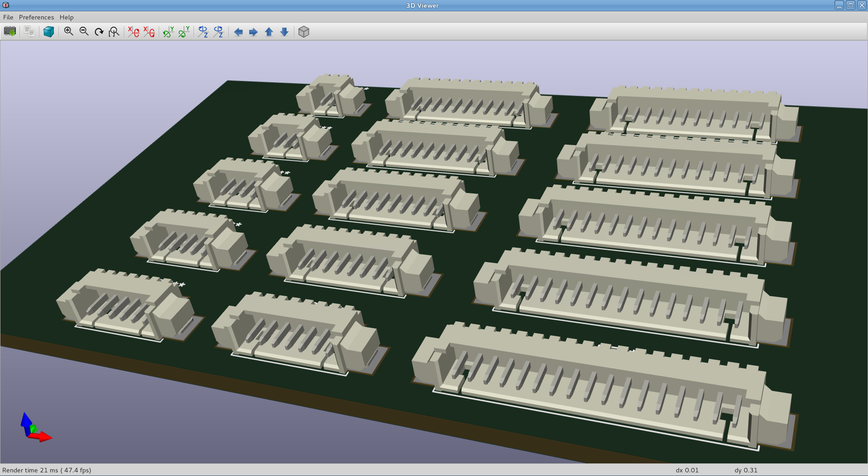Image resolution: width=868 pixels, height=476 pixels.
Task: Copy the 3D image to clipboard
Action: coord(29,32)
